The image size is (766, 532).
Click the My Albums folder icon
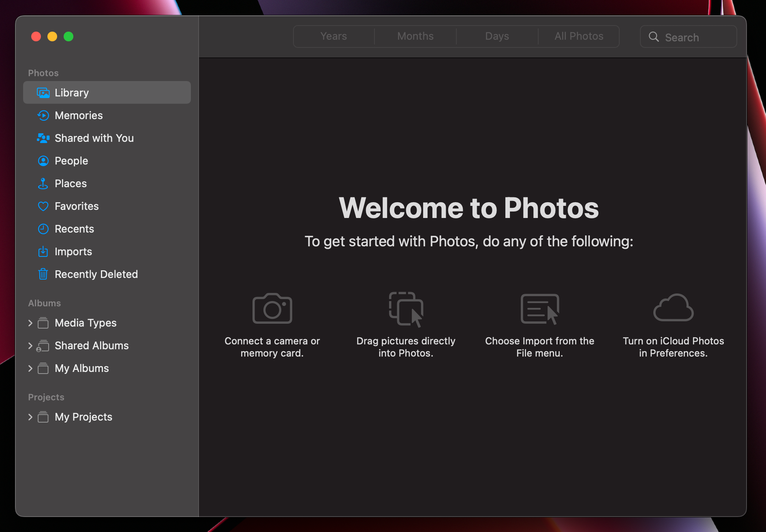(43, 368)
